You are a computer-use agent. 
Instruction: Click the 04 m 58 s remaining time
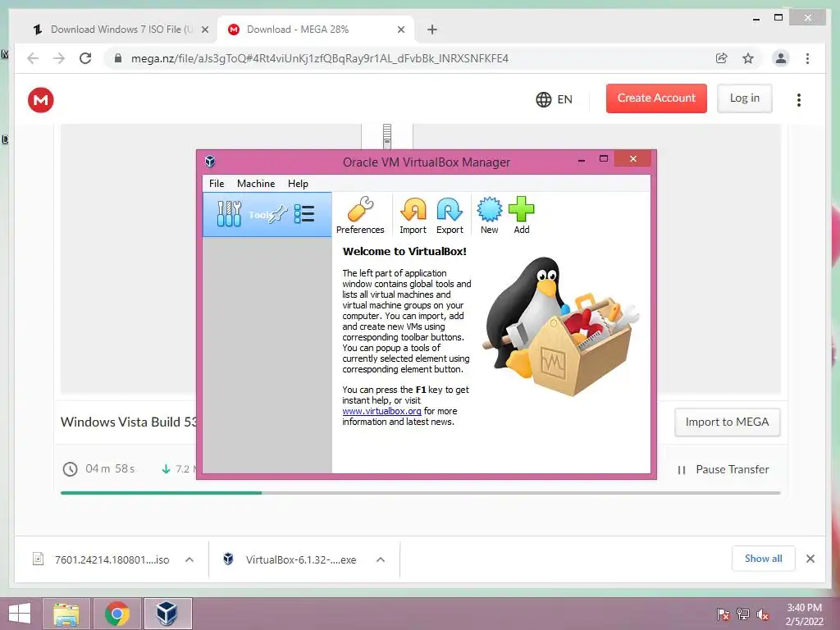click(110, 468)
